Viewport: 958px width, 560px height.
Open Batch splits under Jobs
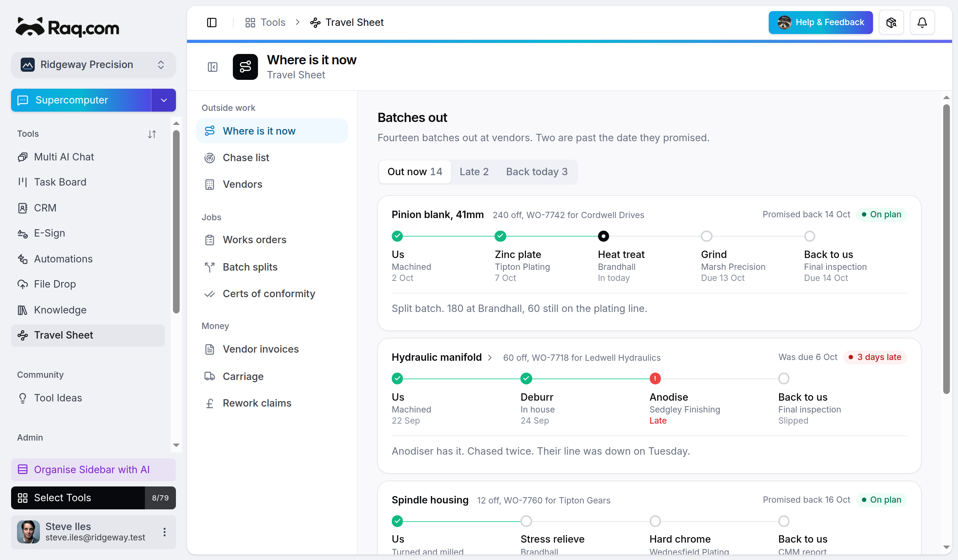tap(272, 267)
